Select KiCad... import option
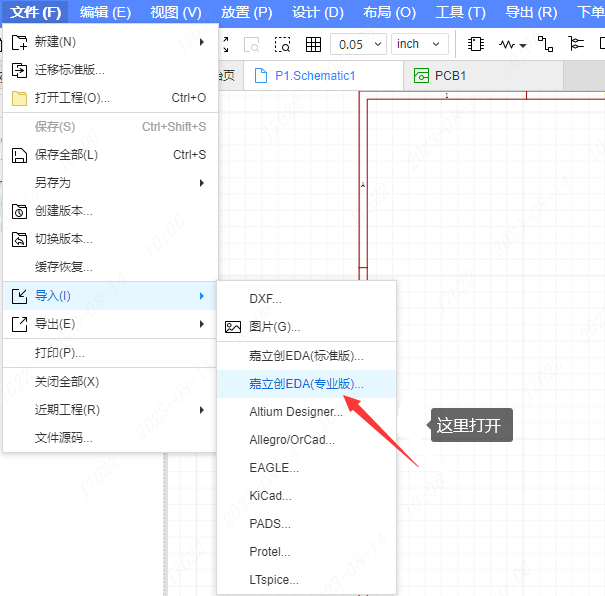 [307, 496]
